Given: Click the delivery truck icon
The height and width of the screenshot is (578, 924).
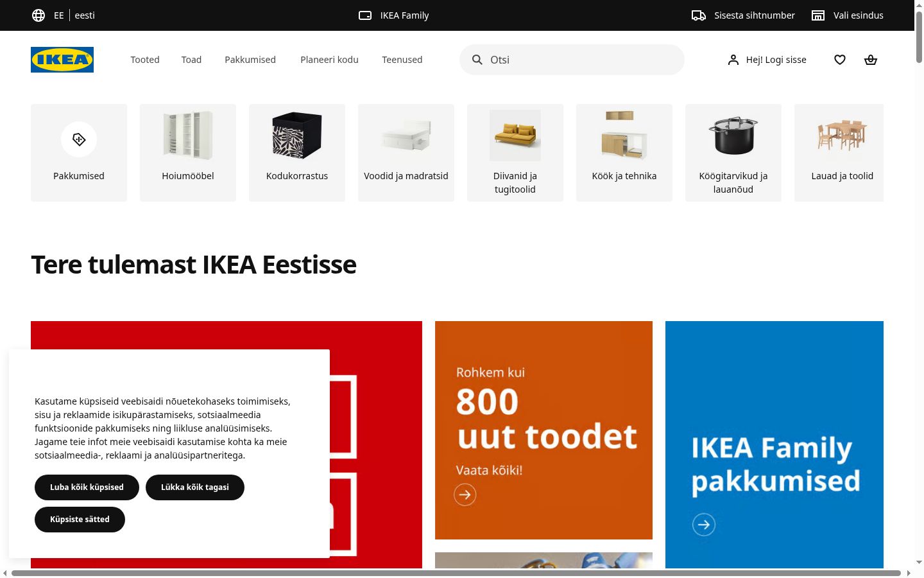Looking at the screenshot, I should pos(699,15).
